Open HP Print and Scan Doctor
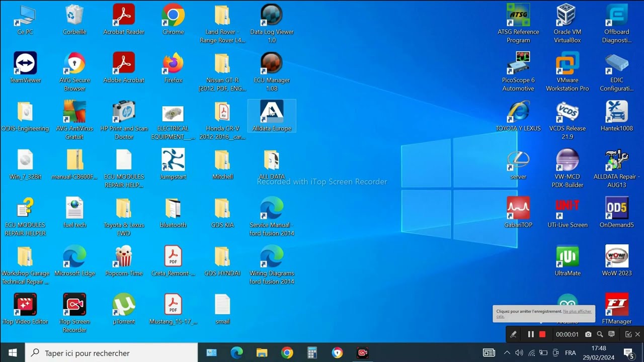This screenshot has width=644, height=362. [x=124, y=120]
